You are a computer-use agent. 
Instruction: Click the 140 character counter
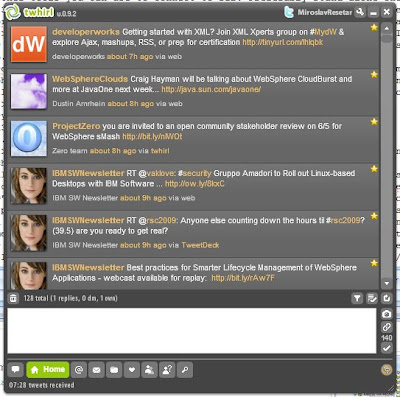click(387, 338)
